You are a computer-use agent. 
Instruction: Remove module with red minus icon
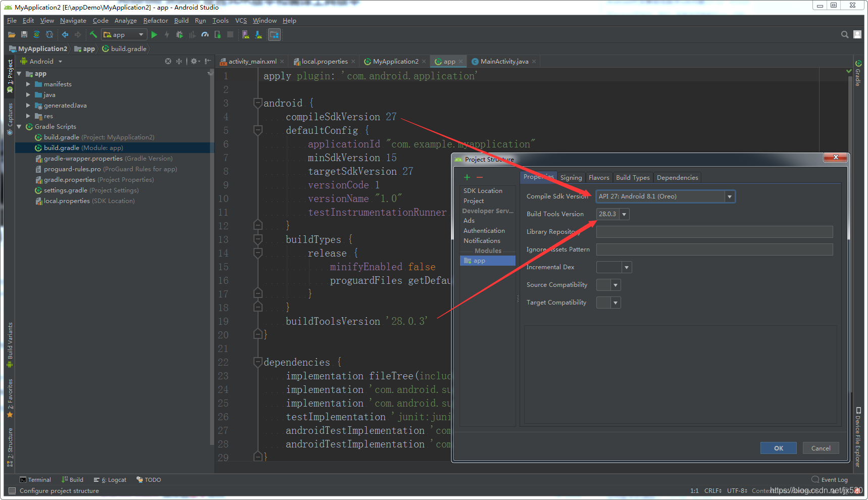(480, 177)
